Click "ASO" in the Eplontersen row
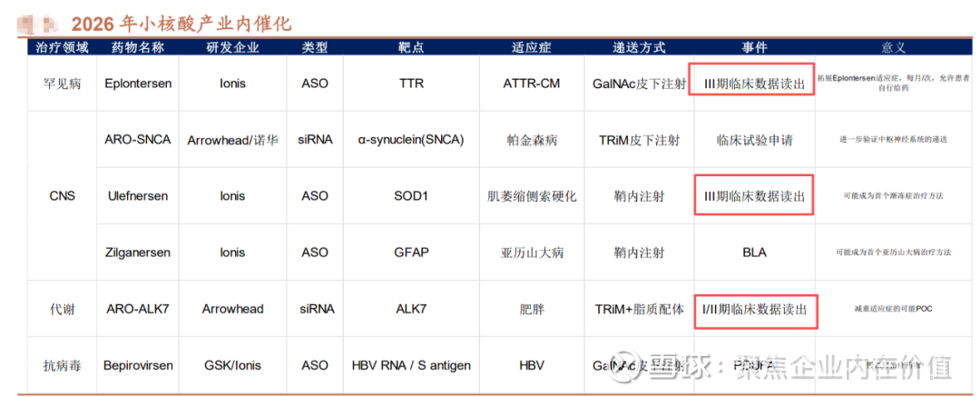Screen dimensions: 980x397 (314, 84)
